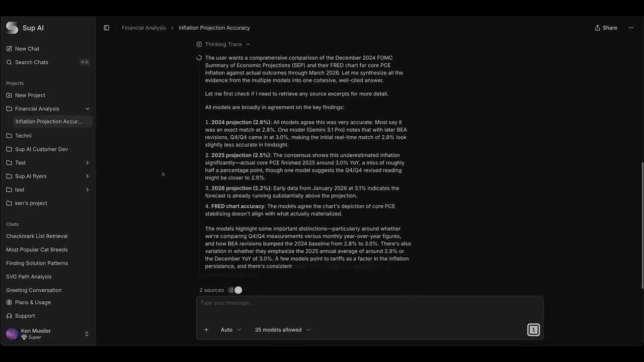Collapse the Financial Analysis project folder
Image resolution: width=644 pixels, height=362 pixels.
coord(88,109)
